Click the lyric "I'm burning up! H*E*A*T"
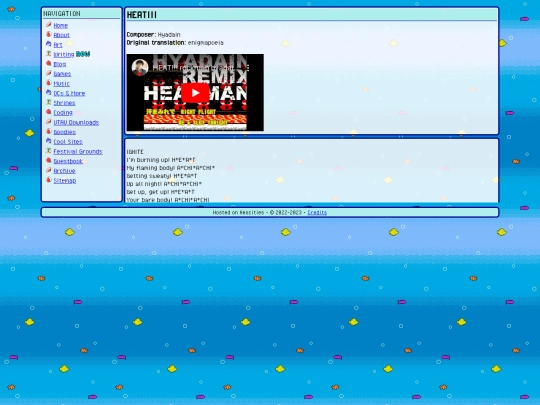 (160, 160)
